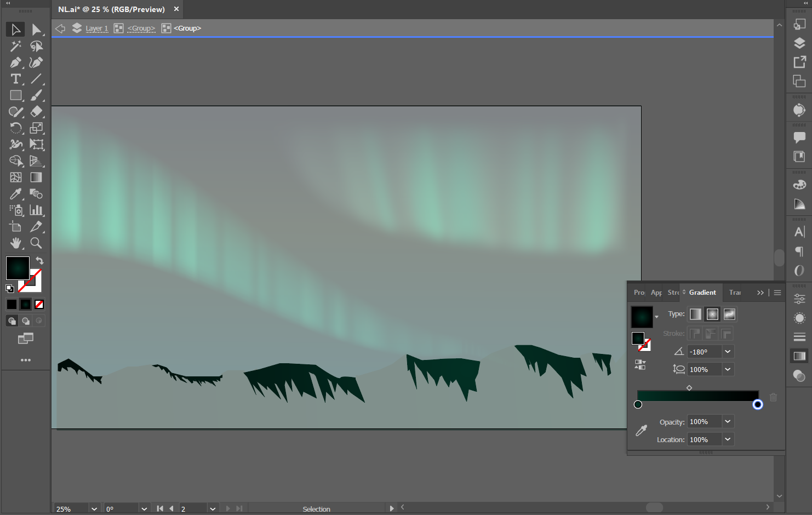Select the Eyedropper tool in toolbar
812x515 pixels.
[x=15, y=194]
